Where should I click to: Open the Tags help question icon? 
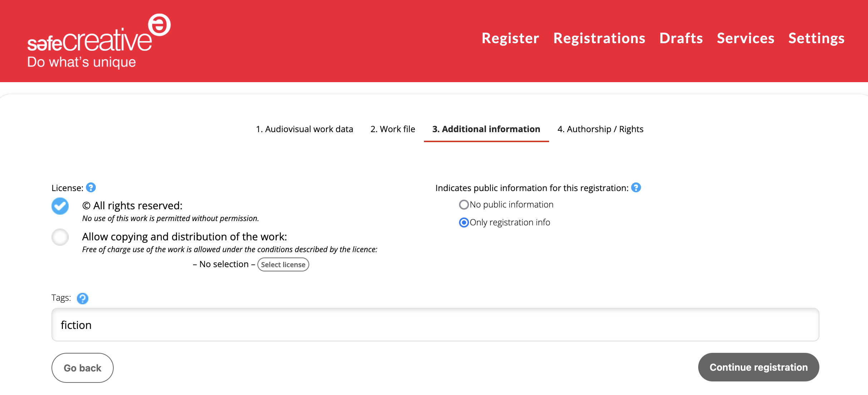pyautogui.click(x=83, y=298)
